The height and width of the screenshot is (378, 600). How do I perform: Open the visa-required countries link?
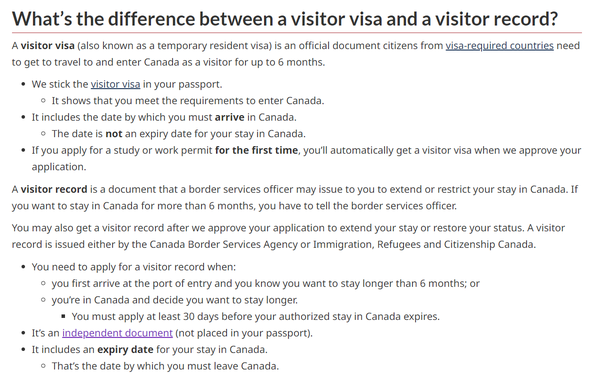pyautogui.click(x=499, y=46)
